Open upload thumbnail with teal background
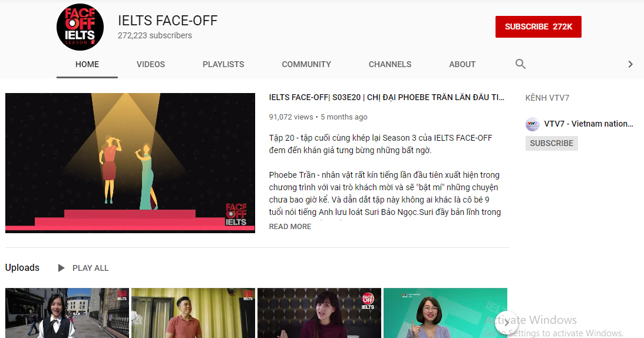 (445, 313)
